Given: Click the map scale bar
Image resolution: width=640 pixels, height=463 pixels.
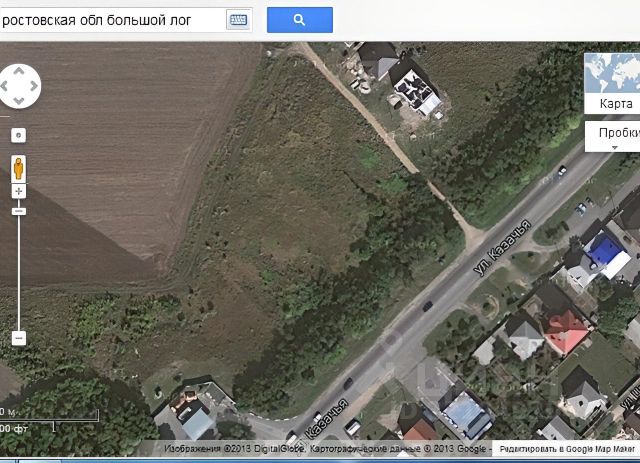Looking at the screenshot, I should [49, 420].
